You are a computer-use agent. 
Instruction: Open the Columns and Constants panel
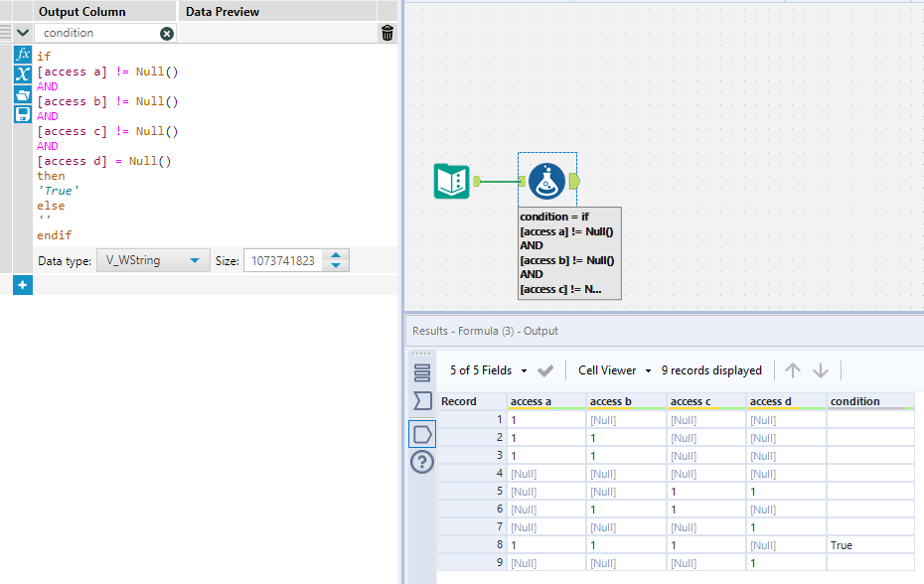(x=22, y=74)
